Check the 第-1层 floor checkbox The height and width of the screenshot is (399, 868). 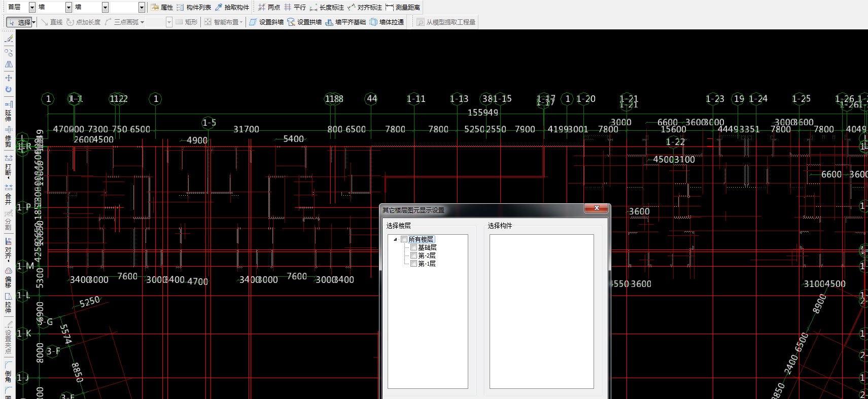(x=413, y=264)
